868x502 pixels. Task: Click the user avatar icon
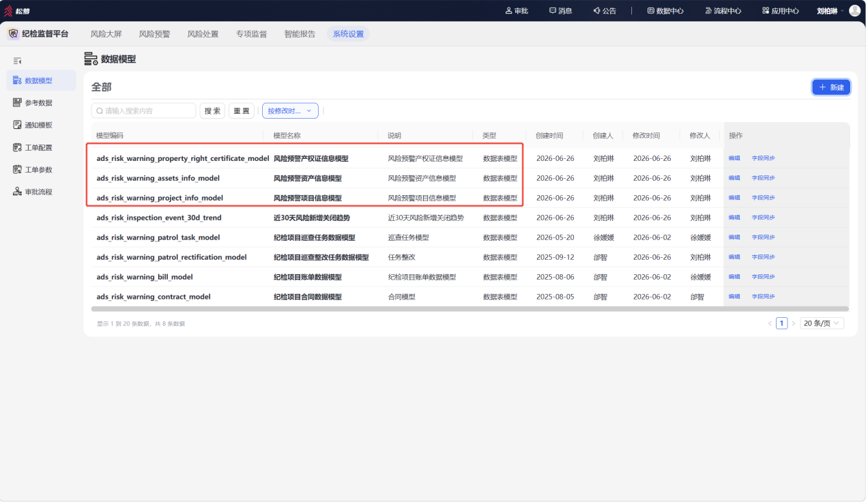(x=854, y=10)
